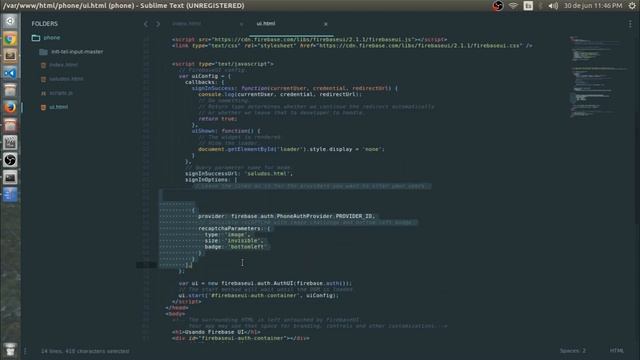Click the 'console.log(currentUser' line
This screenshot has height=360, width=640.
280,94
